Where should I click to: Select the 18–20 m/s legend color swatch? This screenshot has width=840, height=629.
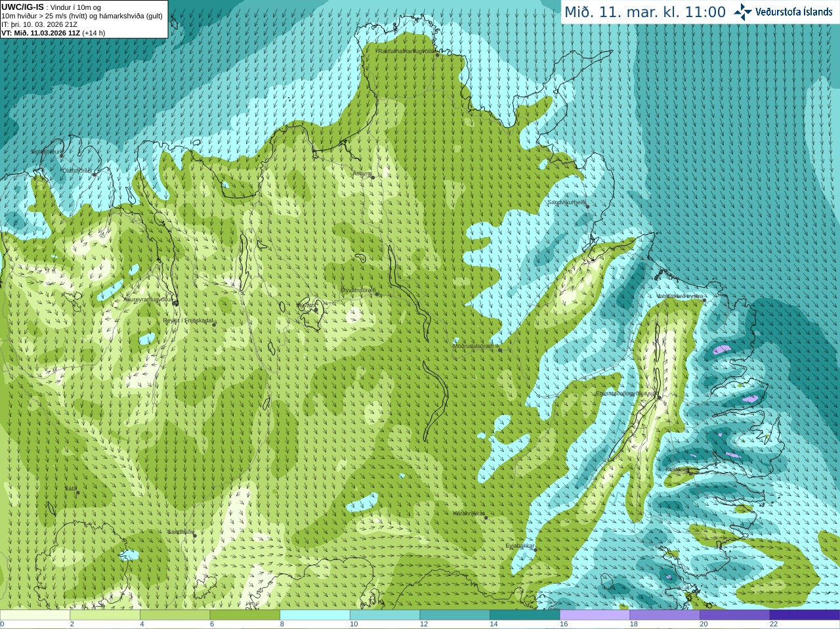click(665, 615)
